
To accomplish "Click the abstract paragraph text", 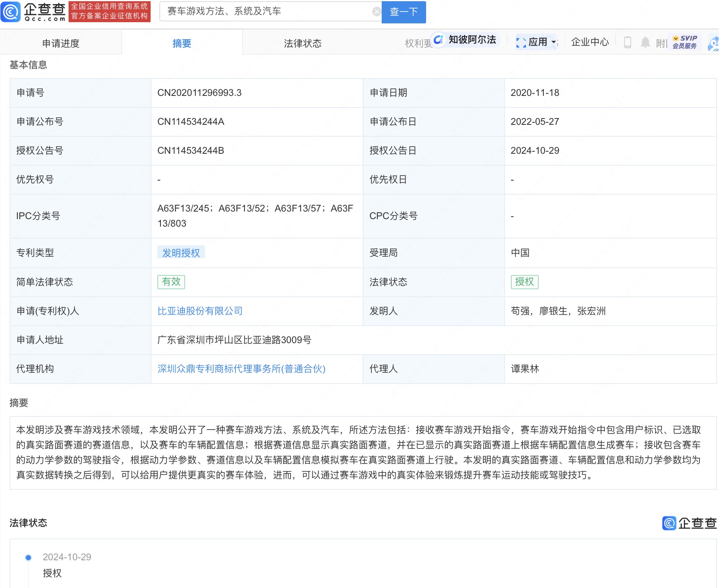I will [x=359, y=452].
